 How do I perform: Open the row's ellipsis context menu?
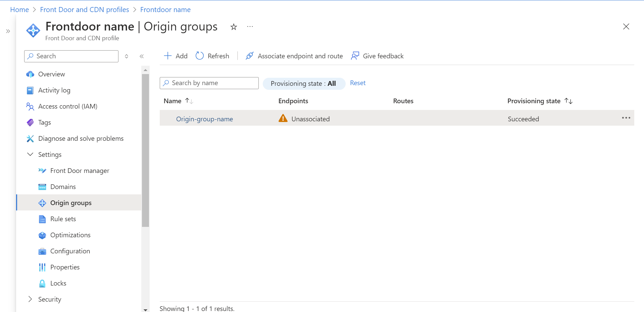626,118
